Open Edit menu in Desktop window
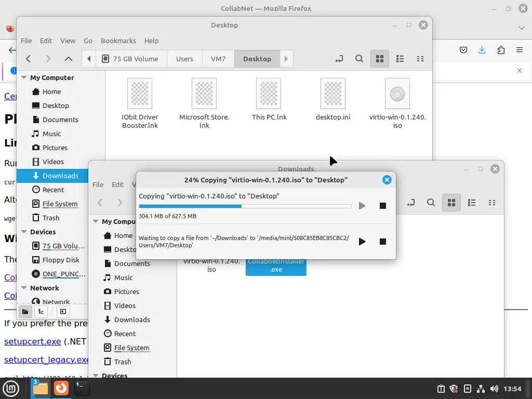This screenshot has width=532, height=399. (46, 41)
